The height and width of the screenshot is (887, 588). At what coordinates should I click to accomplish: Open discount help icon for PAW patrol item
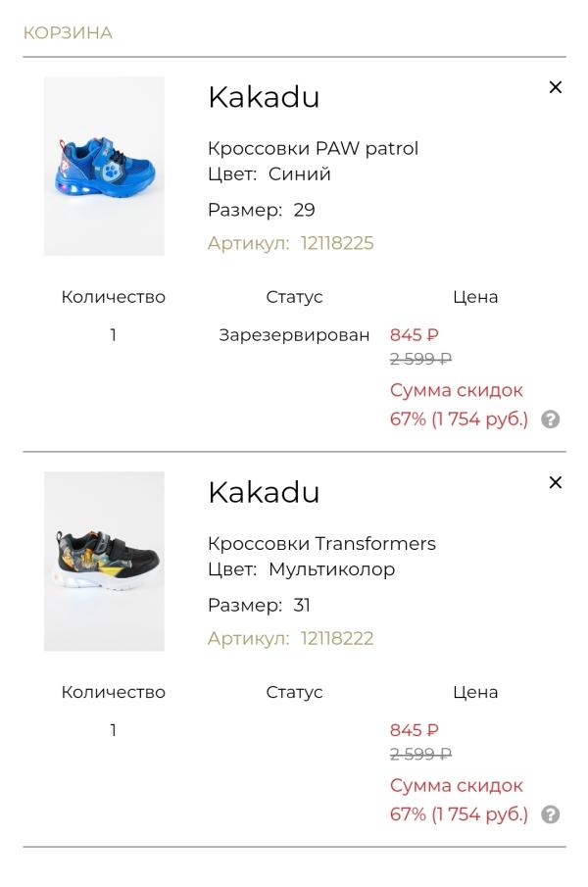pos(550,419)
